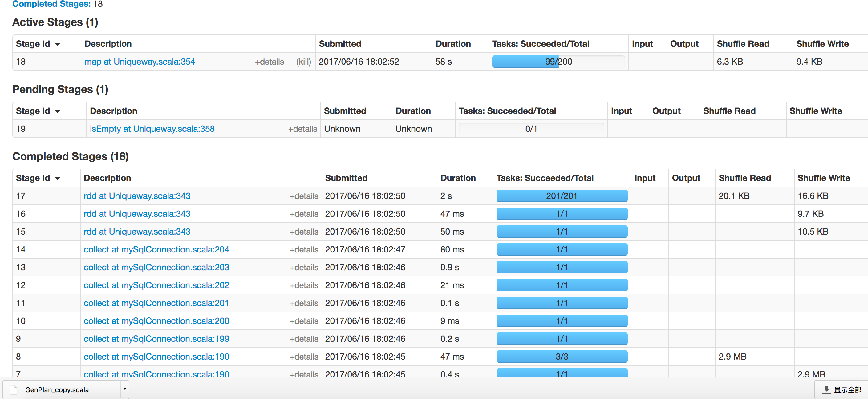Click Completed Stages (18) heading

click(x=71, y=156)
